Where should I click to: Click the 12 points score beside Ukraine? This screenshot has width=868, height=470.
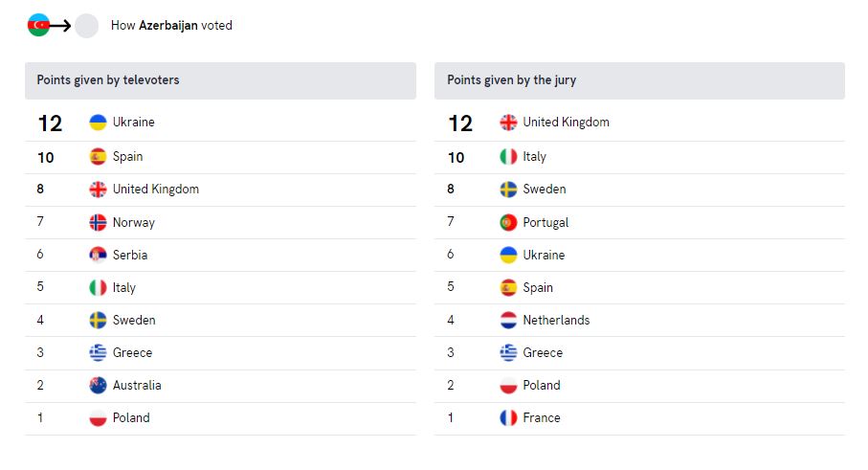pyautogui.click(x=50, y=123)
